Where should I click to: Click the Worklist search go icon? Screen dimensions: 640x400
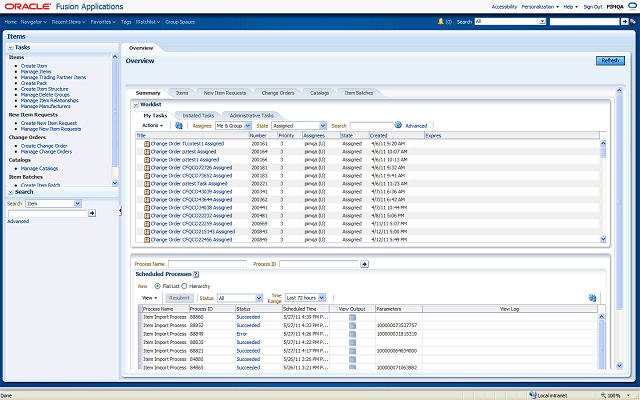pyautogui.click(x=397, y=126)
